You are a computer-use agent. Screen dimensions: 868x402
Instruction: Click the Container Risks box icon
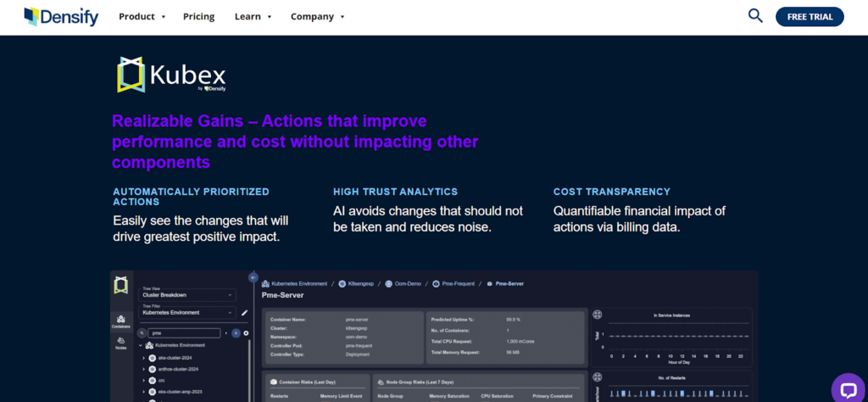(x=273, y=382)
